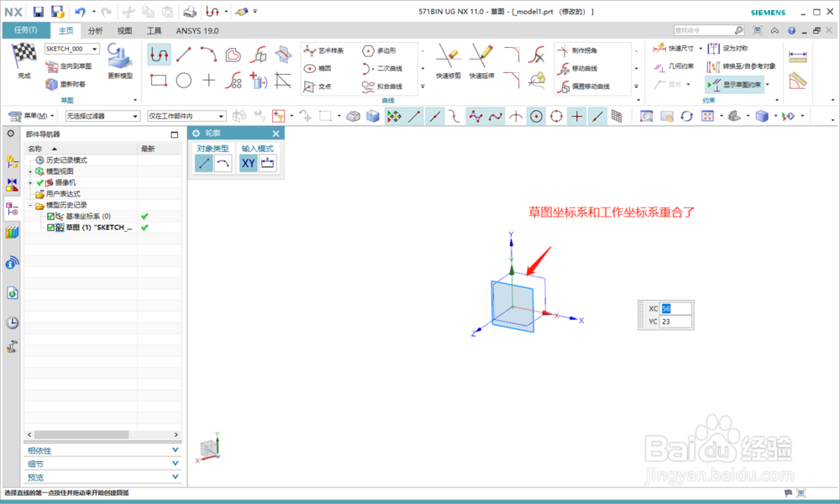Toggle parameter input mode button
The width and height of the screenshot is (840, 504).
[x=268, y=163]
